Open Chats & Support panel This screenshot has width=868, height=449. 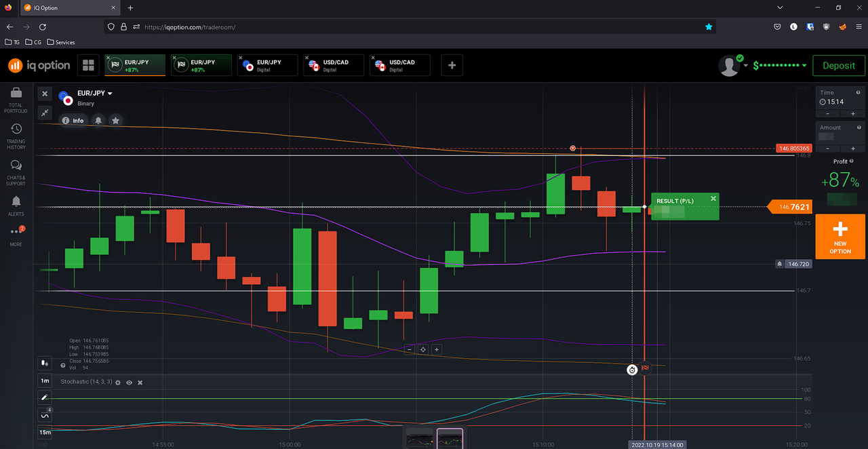(x=16, y=172)
